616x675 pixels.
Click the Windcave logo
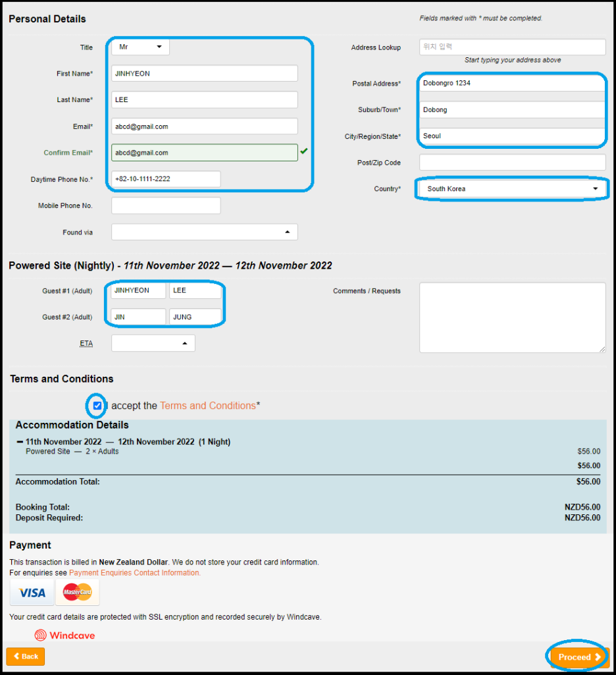(x=65, y=635)
